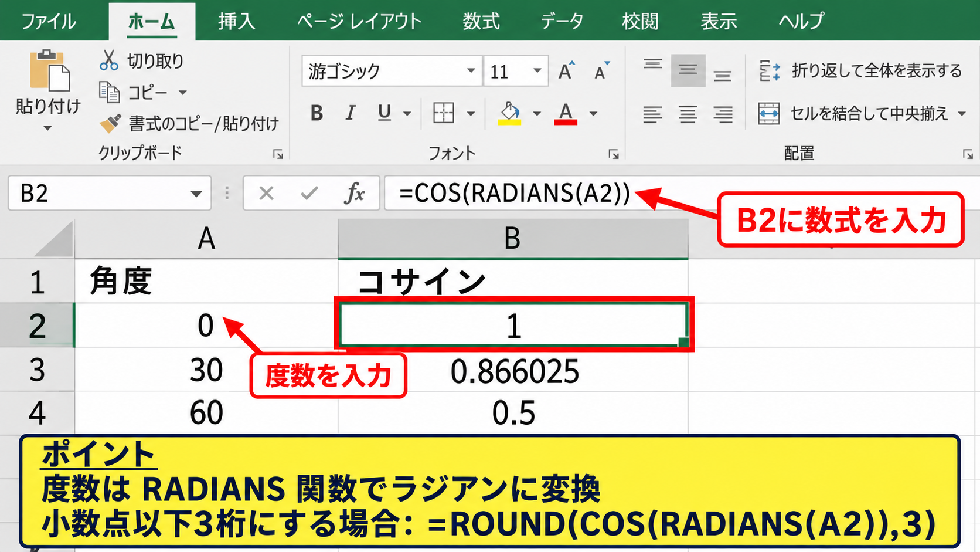Toggle Underline formatting

[x=384, y=113]
